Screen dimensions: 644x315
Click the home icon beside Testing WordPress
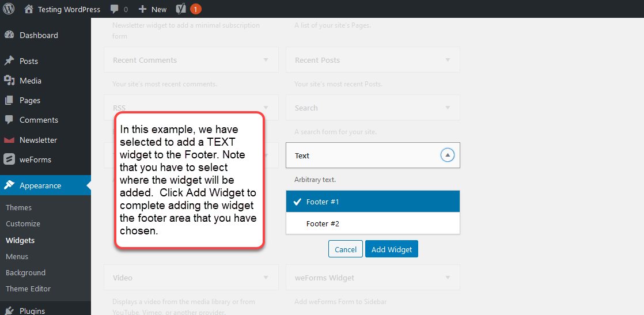click(29, 9)
